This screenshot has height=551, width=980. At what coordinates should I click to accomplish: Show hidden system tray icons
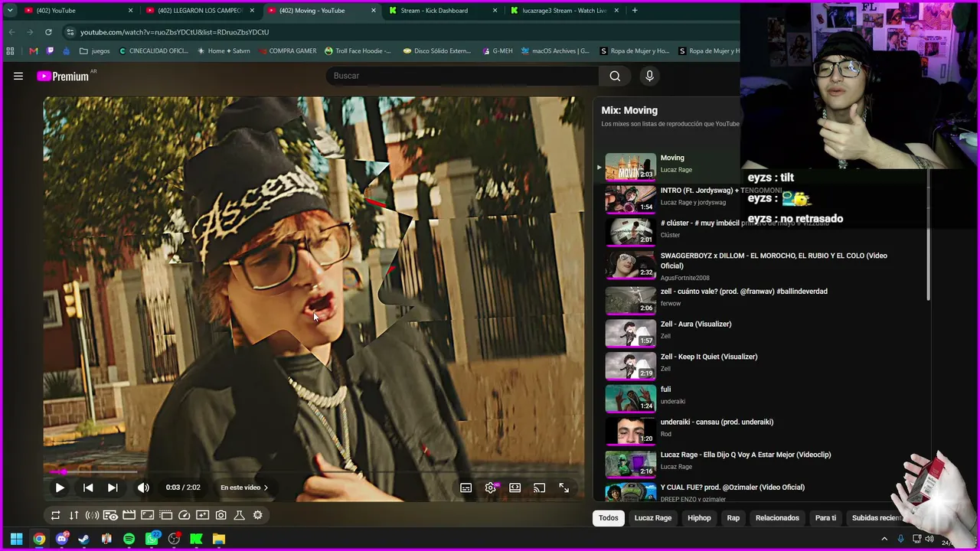pos(884,539)
